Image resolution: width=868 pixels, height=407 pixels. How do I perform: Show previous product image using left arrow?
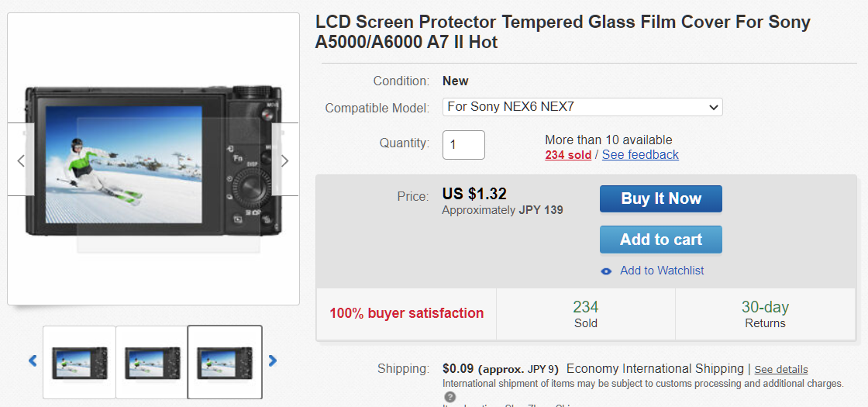pyautogui.click(x=21, y=160)
